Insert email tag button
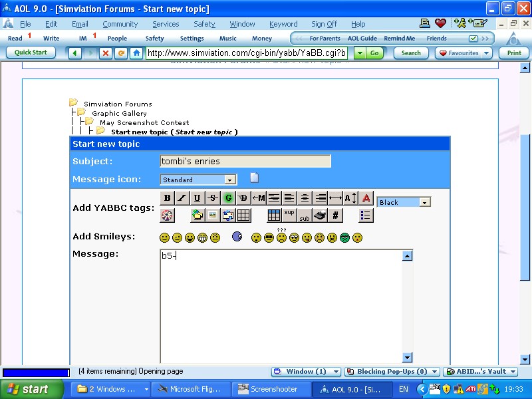Screen dimensions: 532x399 pos(228,215)
